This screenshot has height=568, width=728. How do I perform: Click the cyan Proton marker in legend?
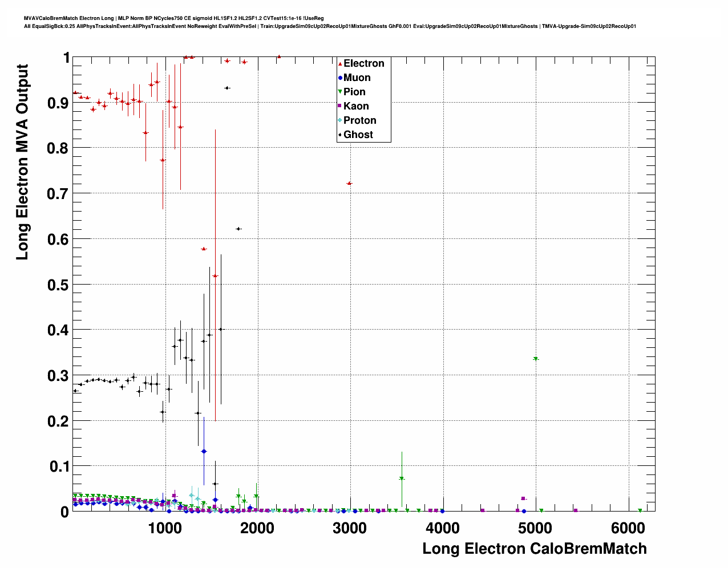tap(340, 120)
